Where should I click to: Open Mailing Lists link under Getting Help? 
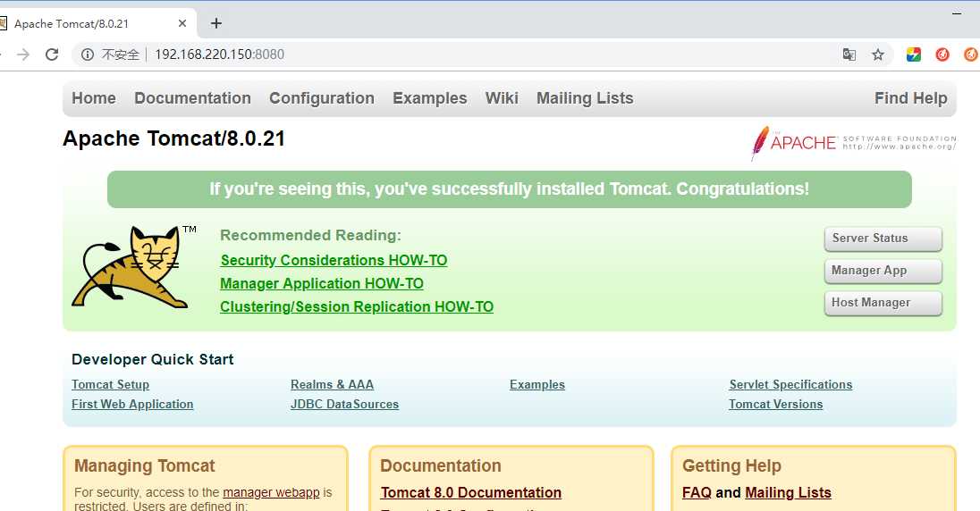788,492
